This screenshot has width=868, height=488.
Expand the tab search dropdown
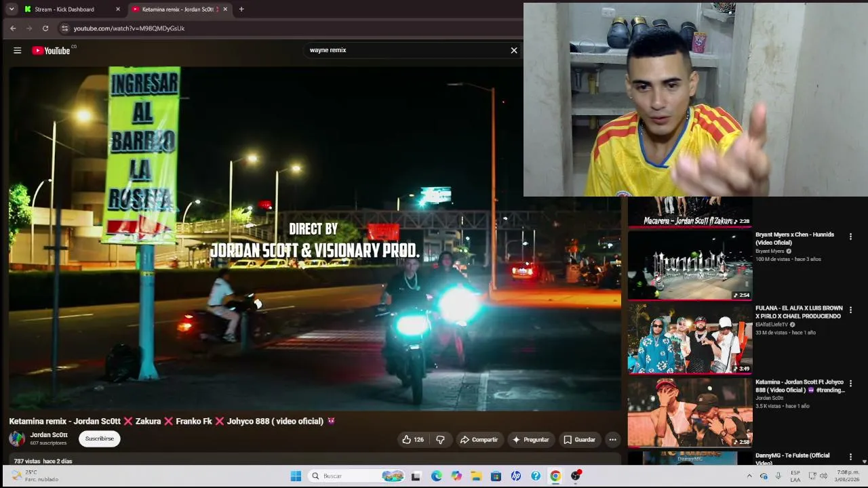tap(12, 9)
